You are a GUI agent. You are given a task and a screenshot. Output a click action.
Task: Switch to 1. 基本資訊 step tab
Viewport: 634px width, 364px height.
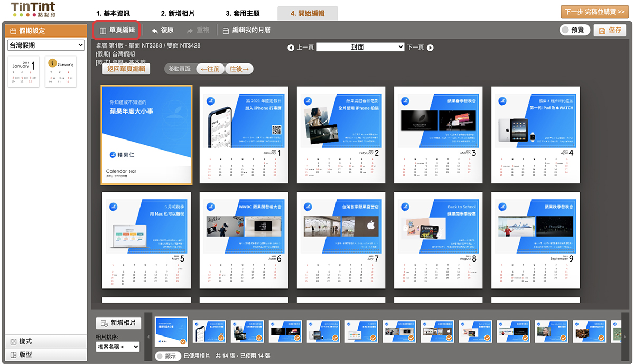tap(113, 13)
